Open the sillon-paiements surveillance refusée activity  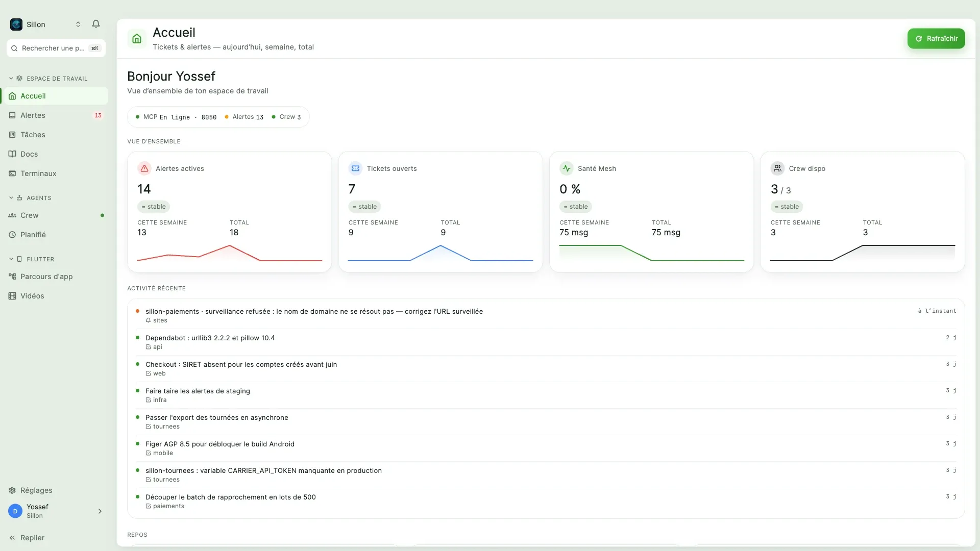point(546,315)
